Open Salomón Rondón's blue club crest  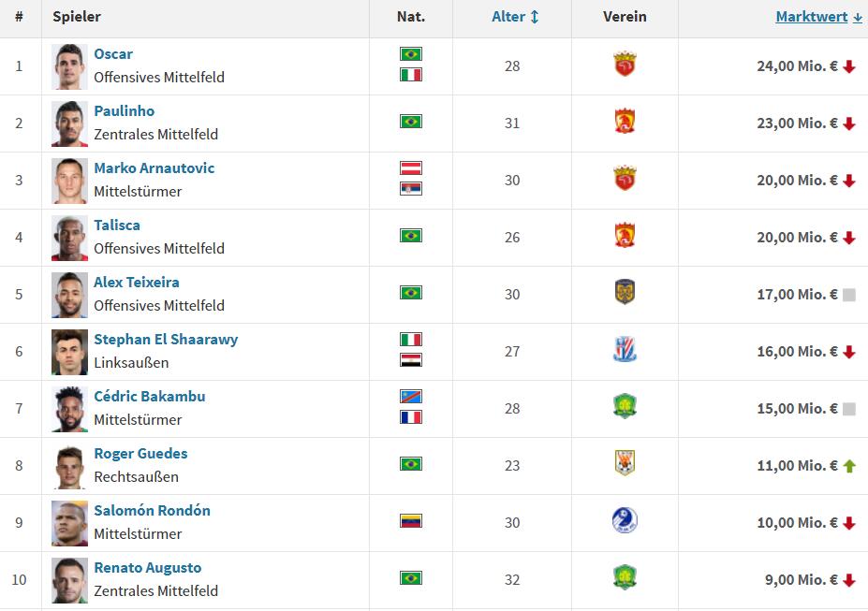coord(625,520)
